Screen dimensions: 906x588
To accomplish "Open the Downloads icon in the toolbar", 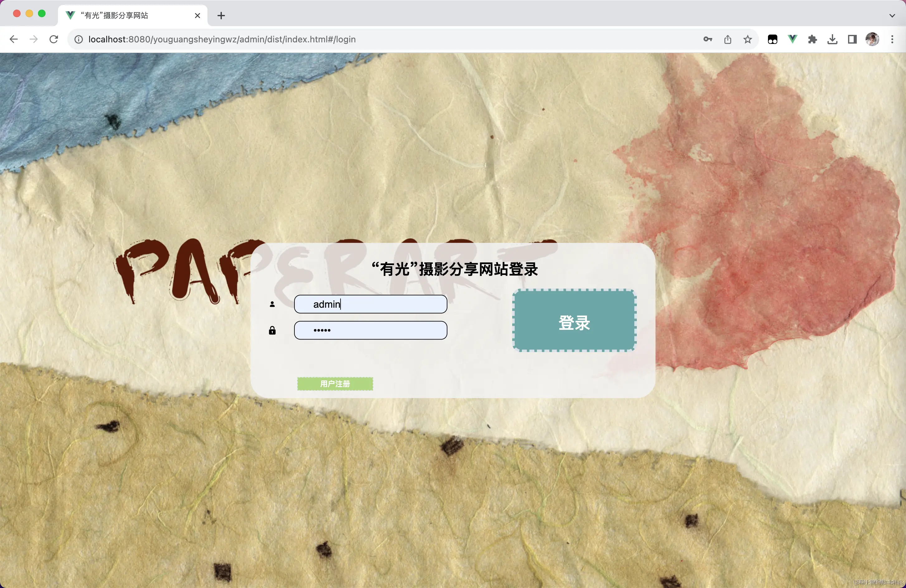I will click(832, 39).
